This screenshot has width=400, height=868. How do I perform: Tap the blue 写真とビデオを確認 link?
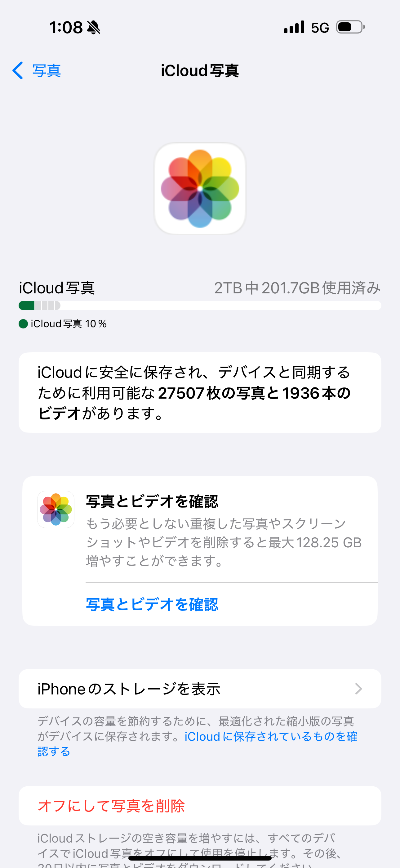(x=152, y=604)
